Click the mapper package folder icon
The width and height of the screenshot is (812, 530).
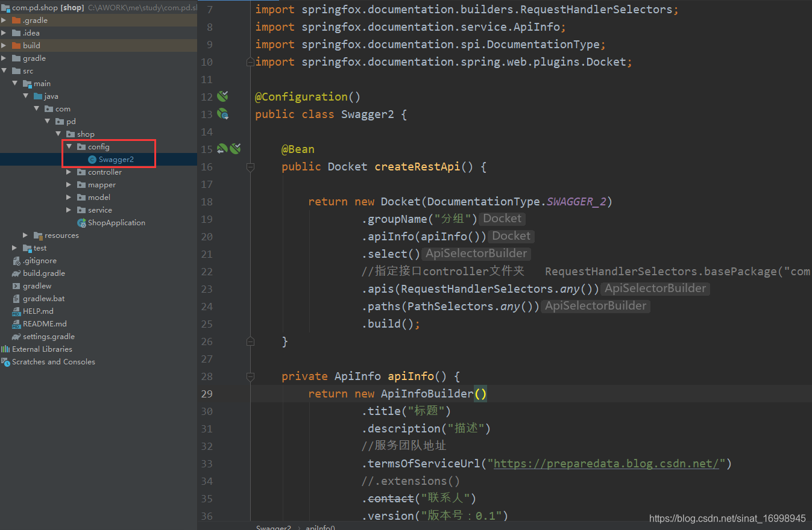81,185
